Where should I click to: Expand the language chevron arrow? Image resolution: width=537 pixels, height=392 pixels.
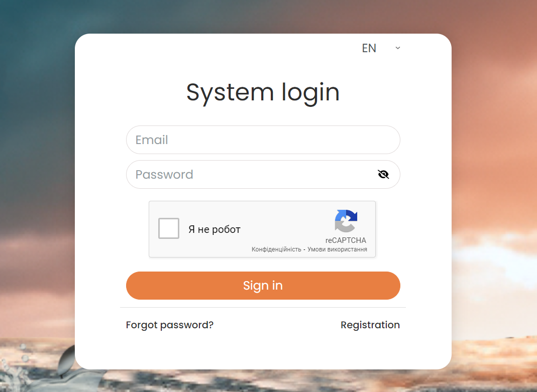398,48
